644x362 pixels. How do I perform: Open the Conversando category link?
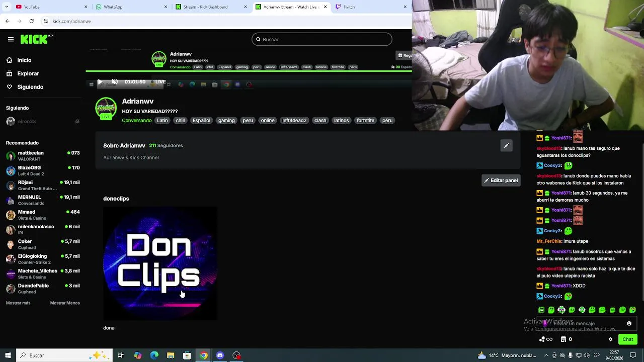click(x=136, y=121)
